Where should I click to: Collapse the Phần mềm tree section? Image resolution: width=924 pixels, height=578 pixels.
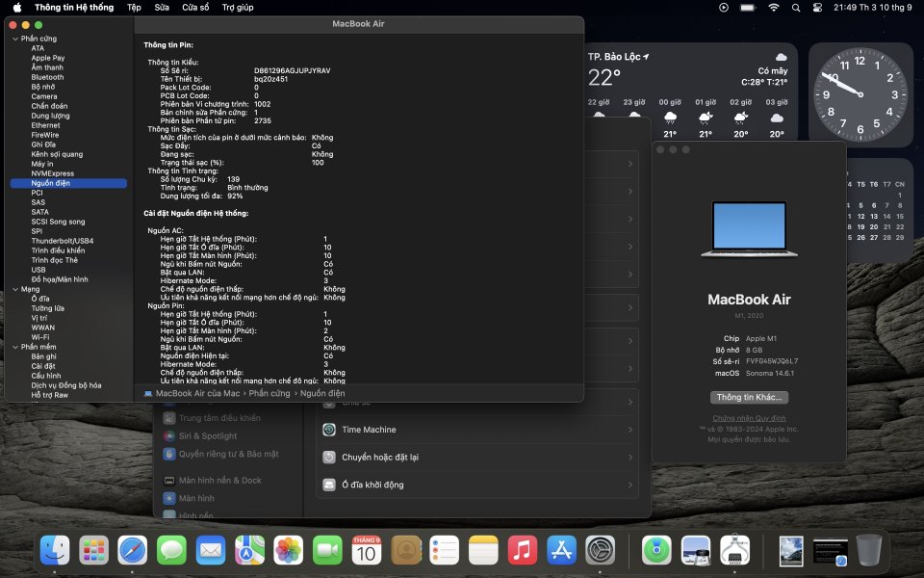(14, 347)
